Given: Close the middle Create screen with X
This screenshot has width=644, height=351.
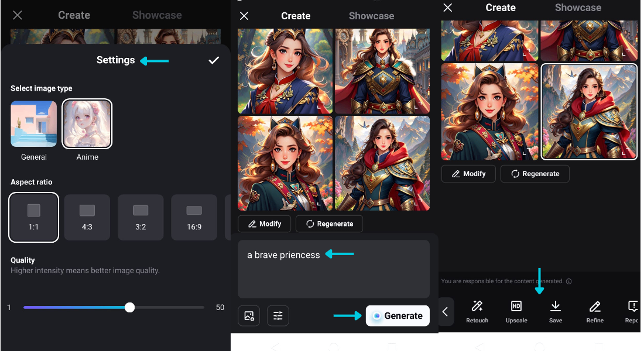Looking at the screenshot, I should (x=244, y=16).
